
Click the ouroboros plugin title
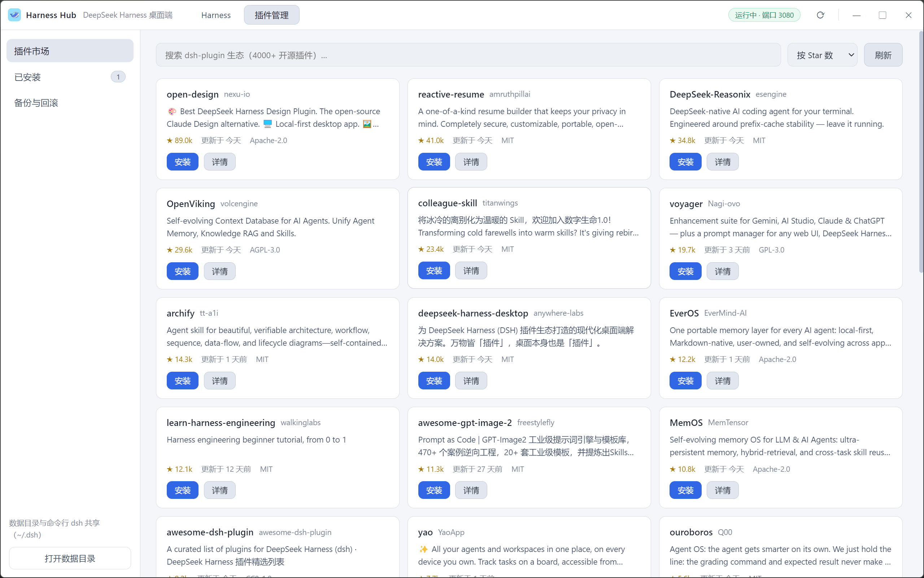coord(691,532)
